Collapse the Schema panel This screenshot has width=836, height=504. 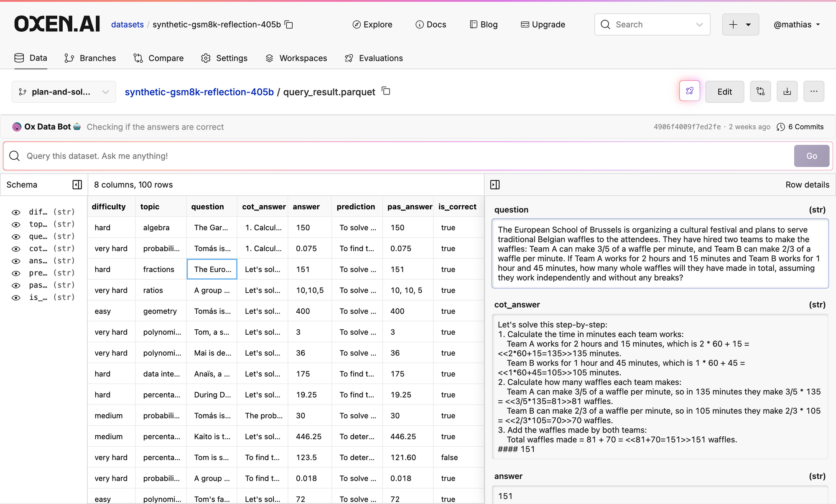77,185
